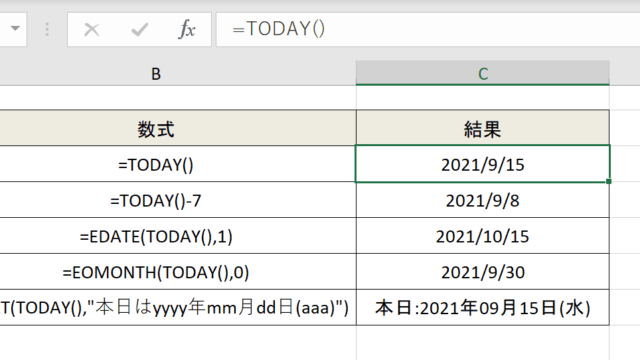Select column C header
Viewport: 640px width, 360px height.
(483, 73)
